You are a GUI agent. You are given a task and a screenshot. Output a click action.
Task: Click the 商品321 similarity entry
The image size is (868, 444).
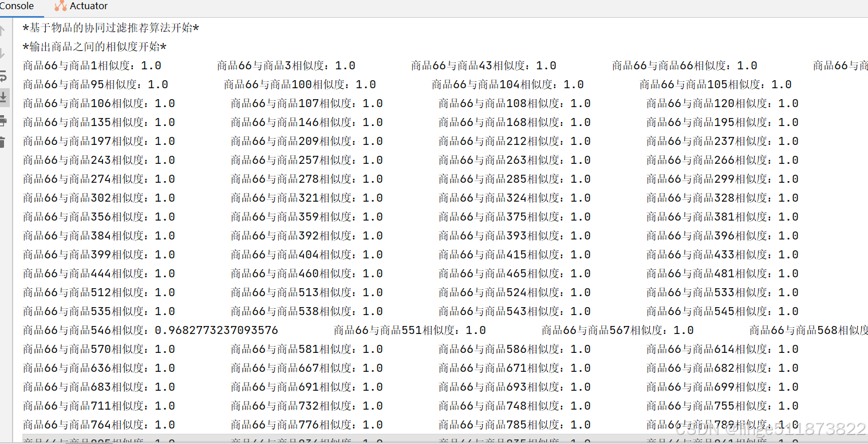(307, 198)
